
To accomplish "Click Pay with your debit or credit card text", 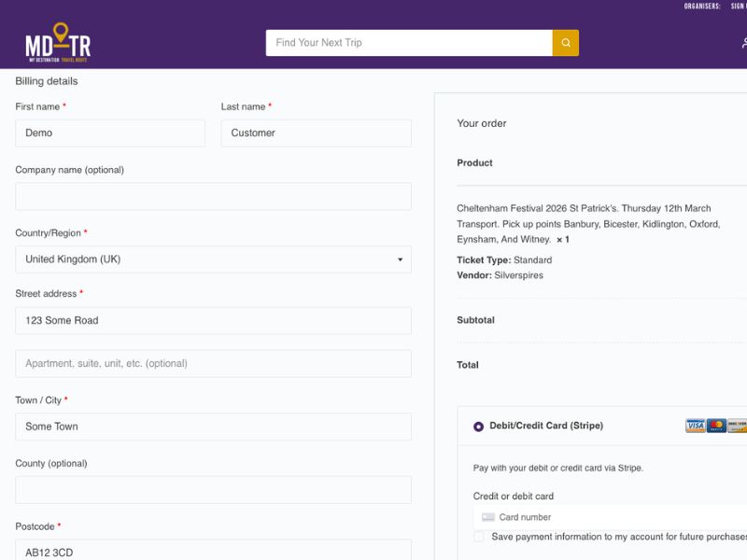I will [557, 469].
